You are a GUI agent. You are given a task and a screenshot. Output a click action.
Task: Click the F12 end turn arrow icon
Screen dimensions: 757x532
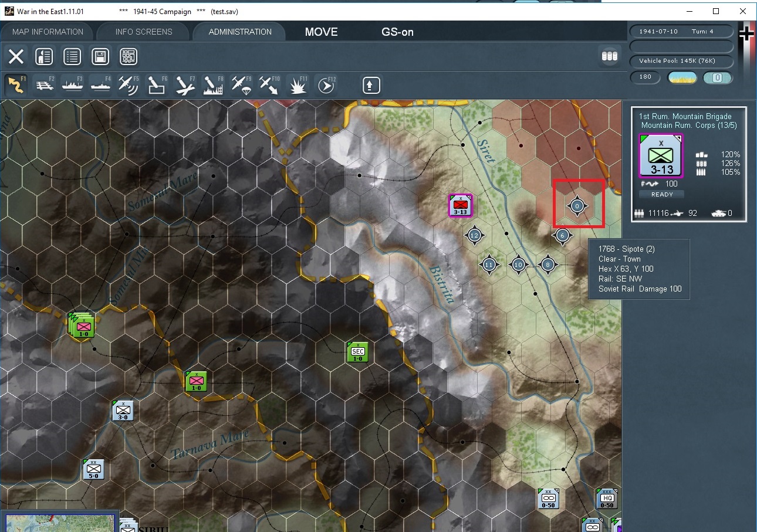point(326,85)
